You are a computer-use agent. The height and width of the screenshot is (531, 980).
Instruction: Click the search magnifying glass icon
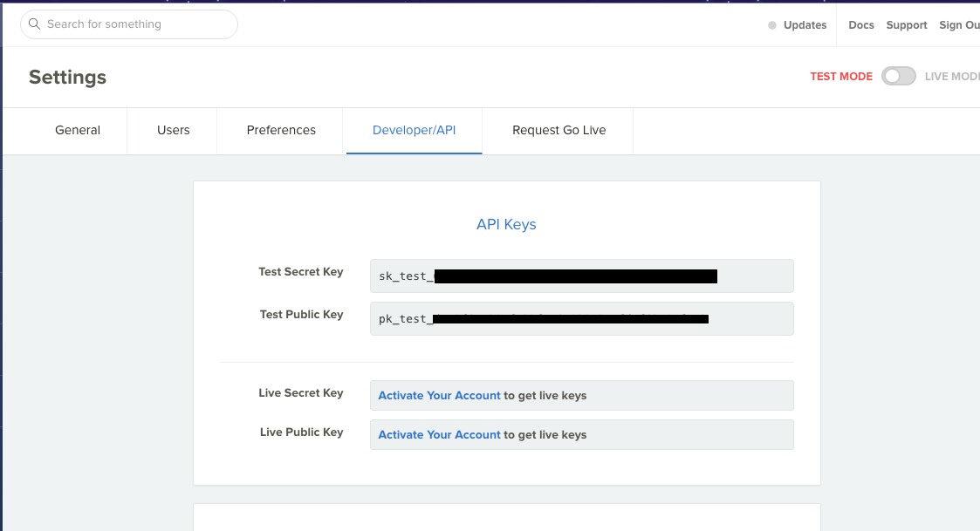(33, 24)
